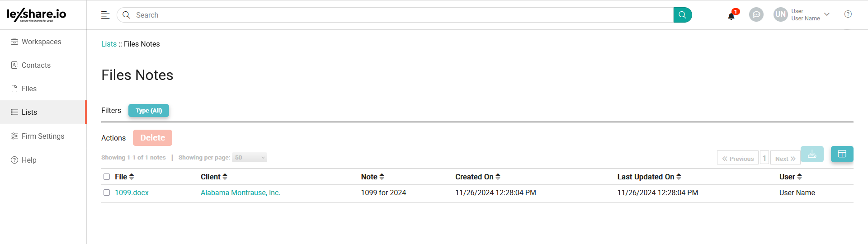
Task: Check the select-all notes checkbox
Action: 107,177
